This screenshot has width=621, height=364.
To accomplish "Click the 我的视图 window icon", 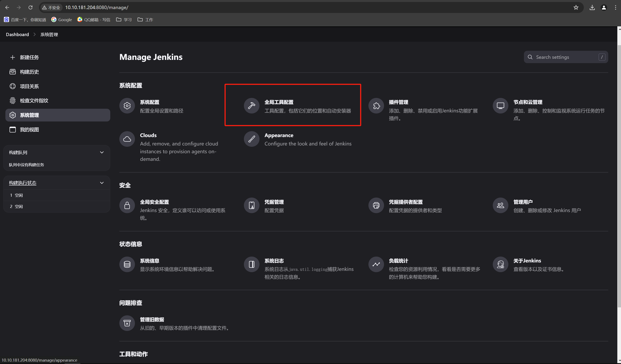I will coord(13,129).
